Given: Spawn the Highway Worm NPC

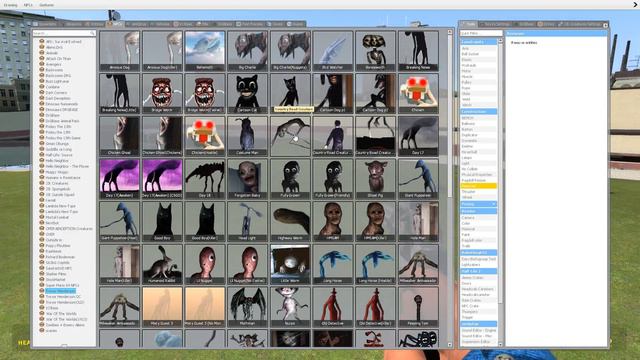Looking at the screenshot, I should [290, 221].
